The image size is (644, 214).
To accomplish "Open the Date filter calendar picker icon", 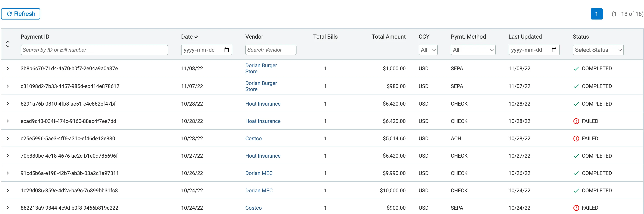I will point(226,50).
